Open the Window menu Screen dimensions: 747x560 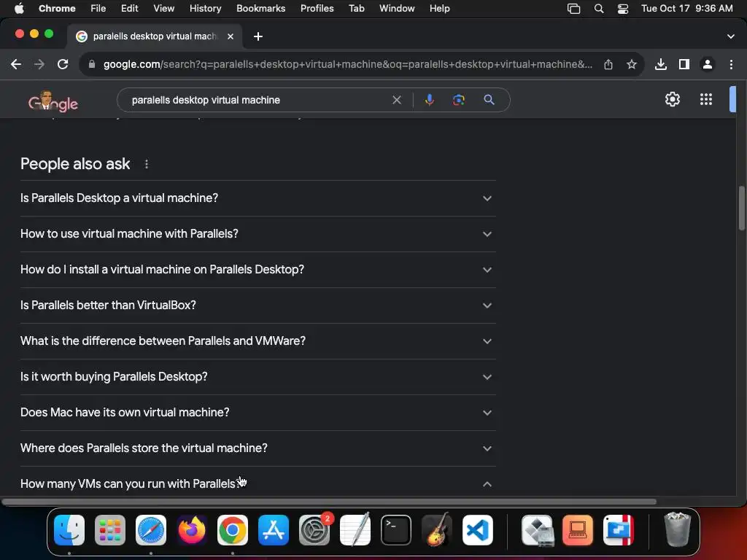point(397,9)
